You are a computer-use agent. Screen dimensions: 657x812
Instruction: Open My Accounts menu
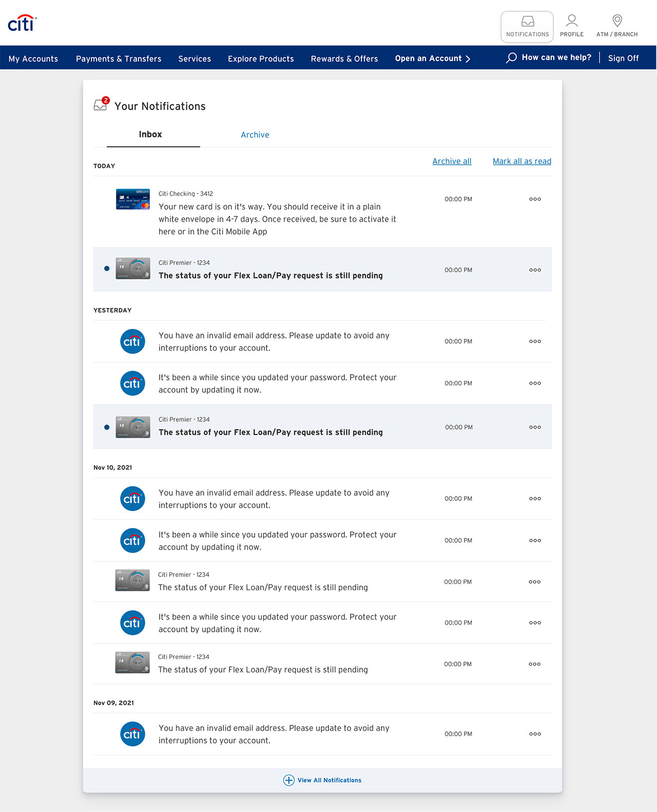coord(33,59)
